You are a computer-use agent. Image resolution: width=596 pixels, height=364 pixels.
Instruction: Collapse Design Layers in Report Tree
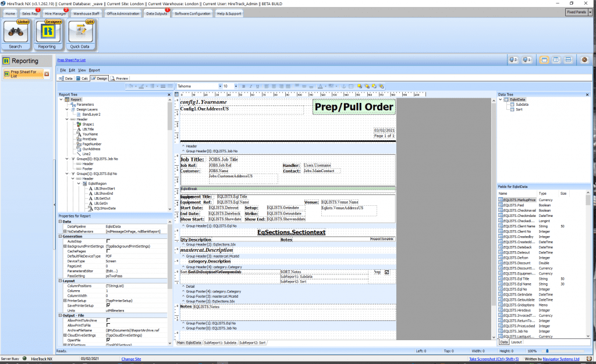67,109
